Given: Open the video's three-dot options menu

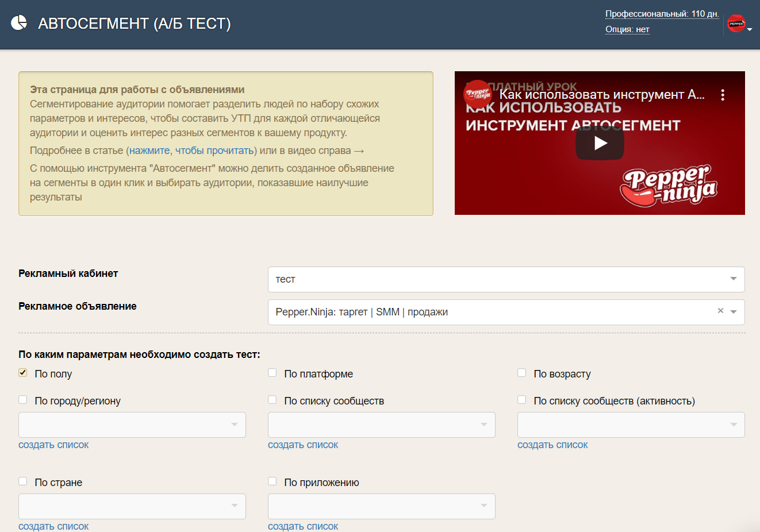Looking at the screenshot, I should [723, 95].
